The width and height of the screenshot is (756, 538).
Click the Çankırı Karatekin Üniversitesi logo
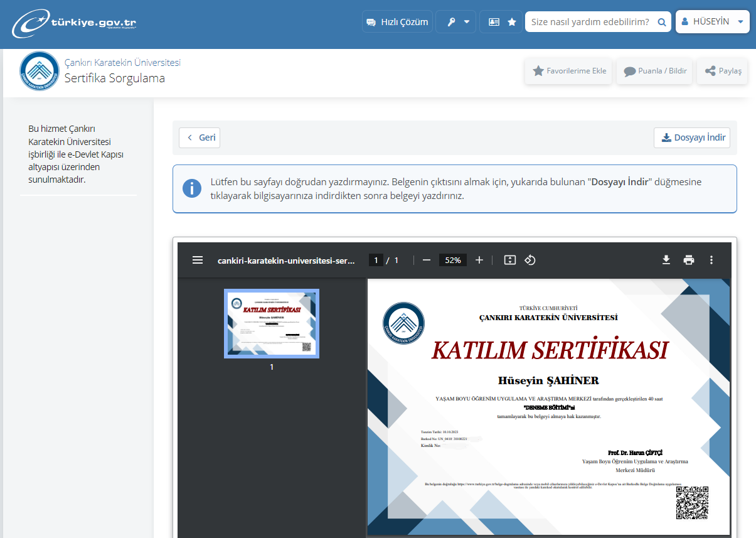coord(40,71)
